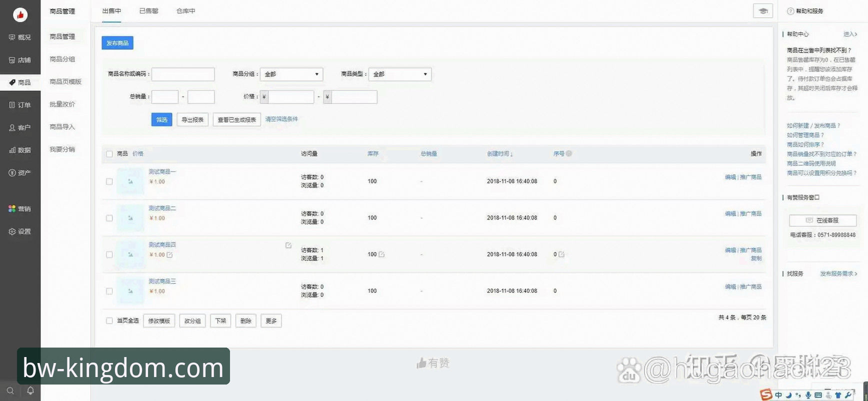Image resolution: width=868 pixels, height=401 pixels.
Task: Click the 删除 batch button
Action: coord(246,321)
